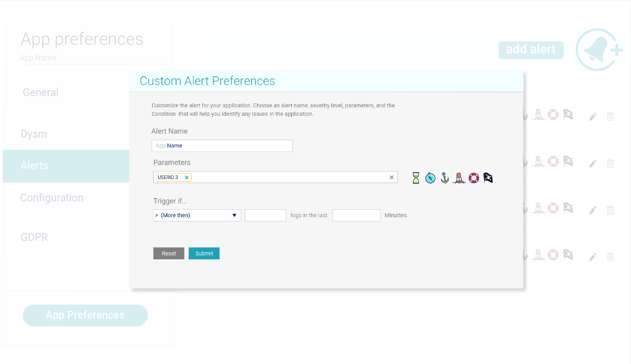Select the lifebuoy severity icon in dialog
631x364 pixels.
point(474,178)
